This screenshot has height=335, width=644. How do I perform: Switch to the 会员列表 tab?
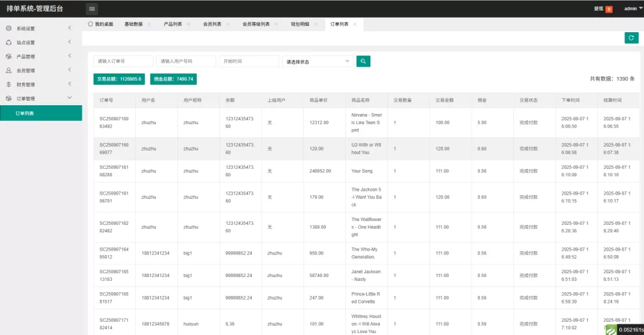tap(211, 24)
